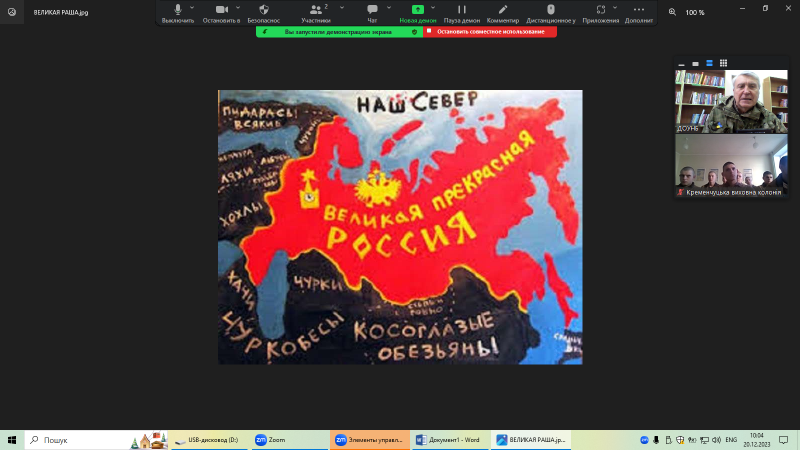Open the Windows Start menu
This screenshot has height=450, width=800.
pyautogui.click(x=12, y=440)
